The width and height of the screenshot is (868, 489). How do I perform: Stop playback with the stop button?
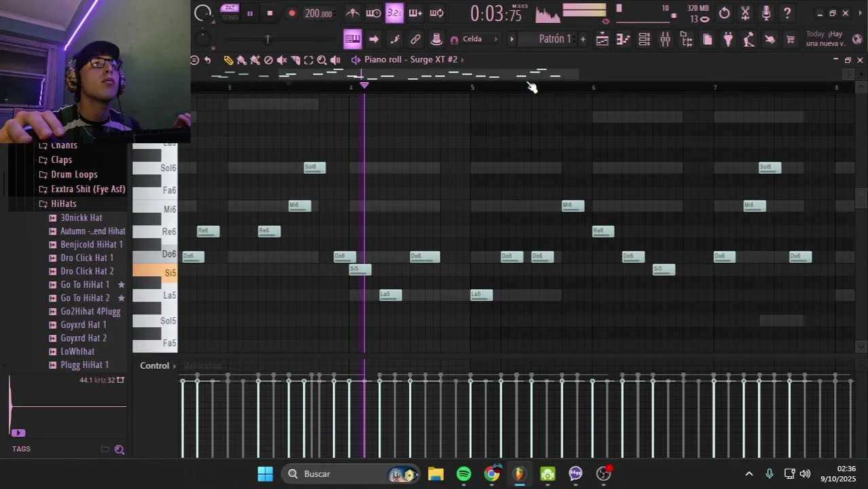(x=270, y=13)
